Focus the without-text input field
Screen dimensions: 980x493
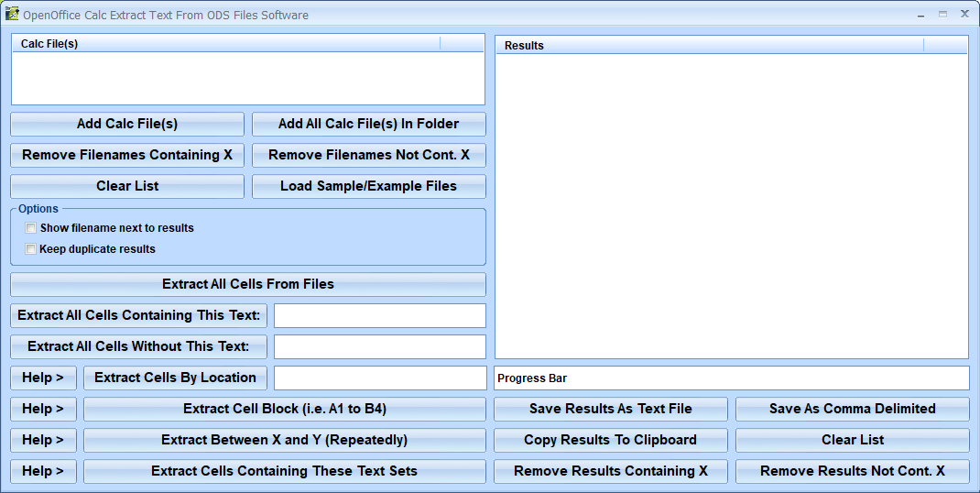[x=380, y=346]
